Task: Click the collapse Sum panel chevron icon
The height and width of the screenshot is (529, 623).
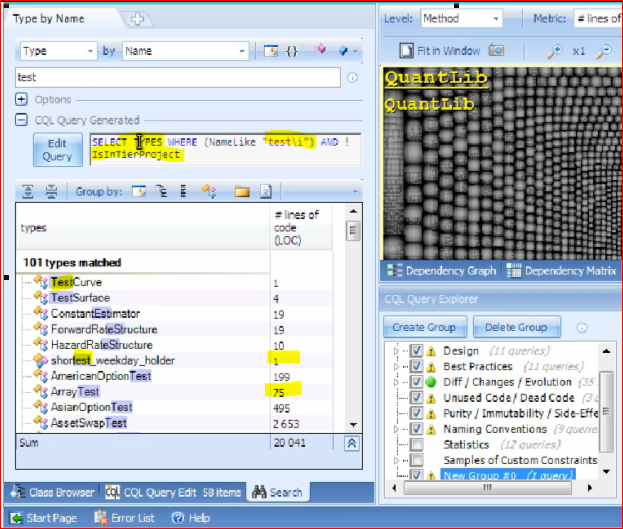Action: [352, 443]
